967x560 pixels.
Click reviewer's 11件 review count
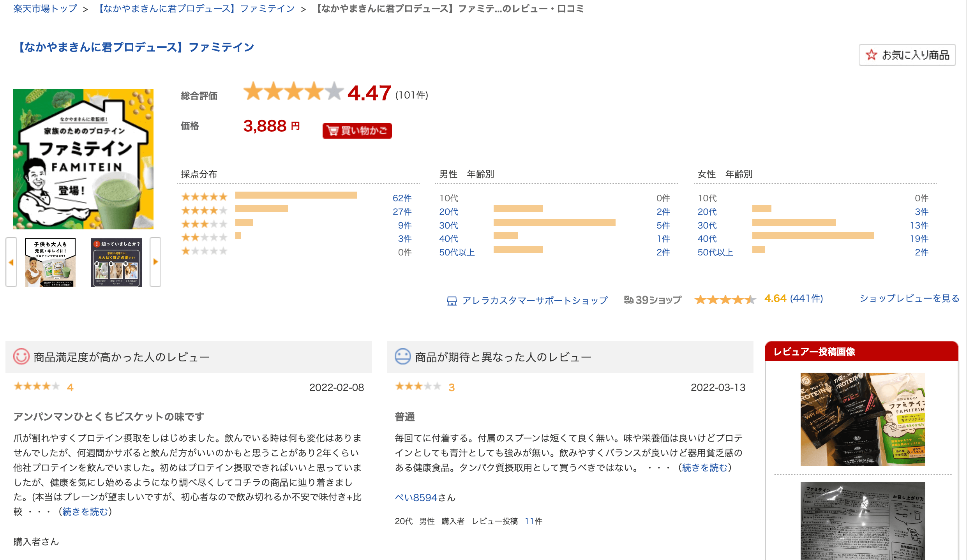(533, 521)
